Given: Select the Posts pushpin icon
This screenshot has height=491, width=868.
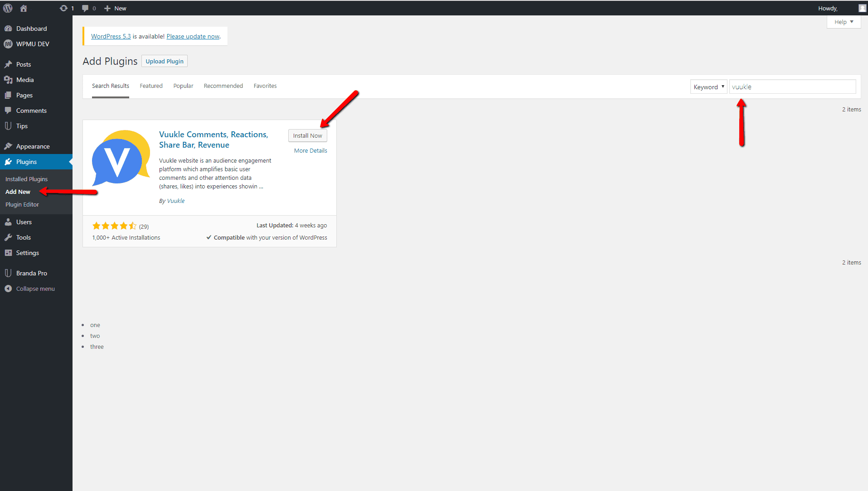Looking at the screenshot, I should tap(8, 64).
